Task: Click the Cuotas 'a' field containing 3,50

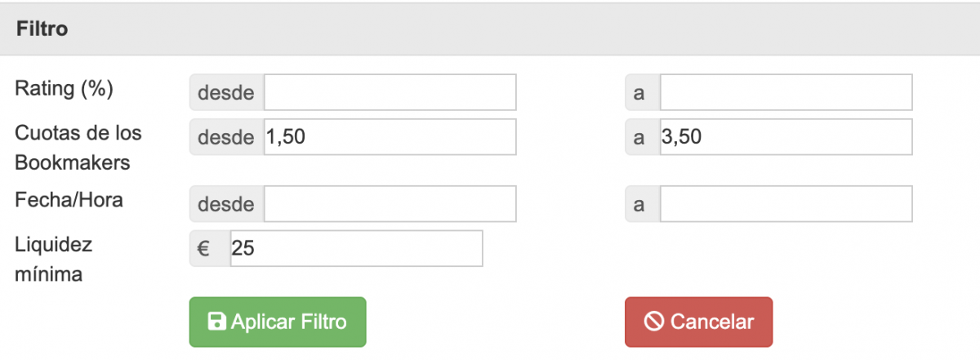Action: [786, 137]
